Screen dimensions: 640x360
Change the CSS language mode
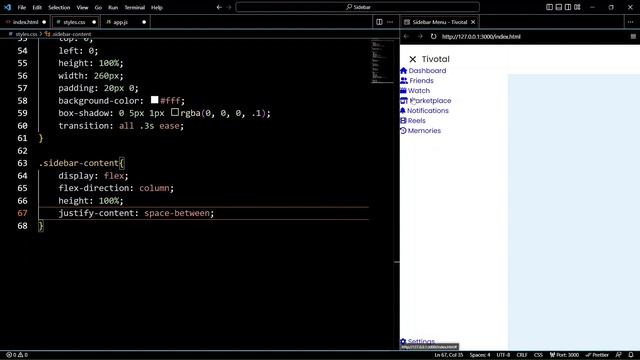pos(538,355)
